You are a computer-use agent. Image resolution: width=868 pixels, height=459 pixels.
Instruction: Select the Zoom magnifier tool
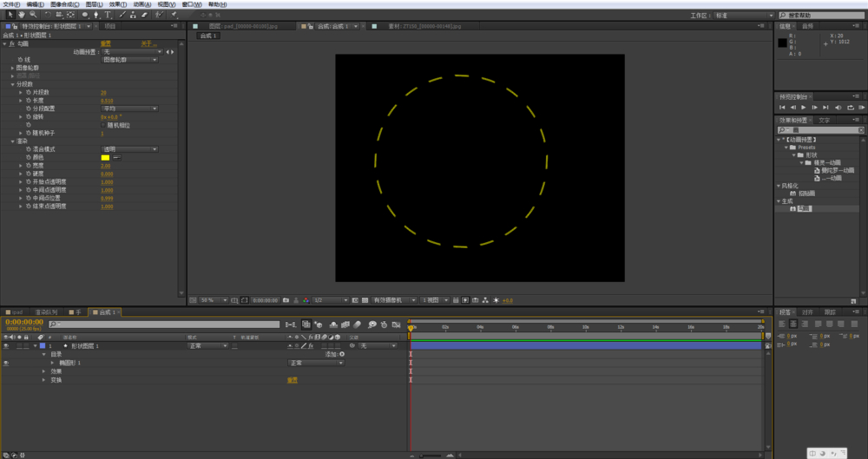click(x=33, y=15)
